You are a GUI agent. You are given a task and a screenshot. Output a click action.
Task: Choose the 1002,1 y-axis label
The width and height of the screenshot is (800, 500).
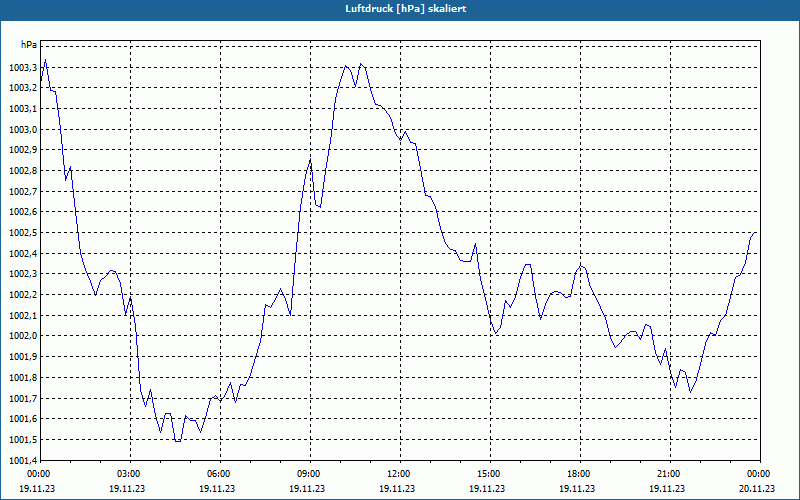(23, 316)
